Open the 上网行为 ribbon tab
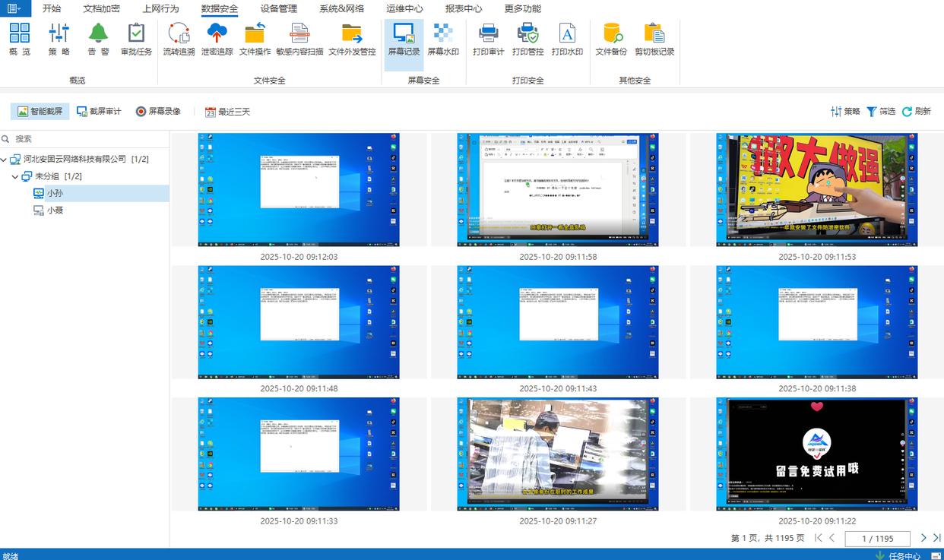944x560 pixels. [160, 9]
